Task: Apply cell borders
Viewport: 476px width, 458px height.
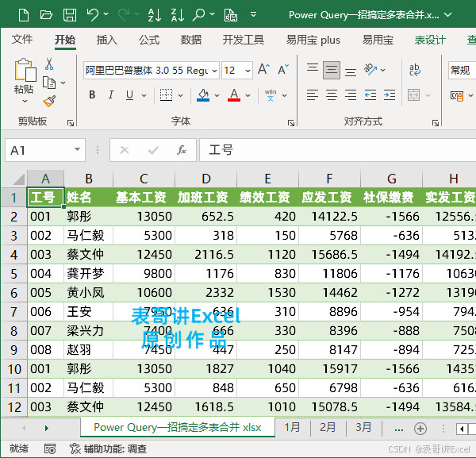Action: 166,95
